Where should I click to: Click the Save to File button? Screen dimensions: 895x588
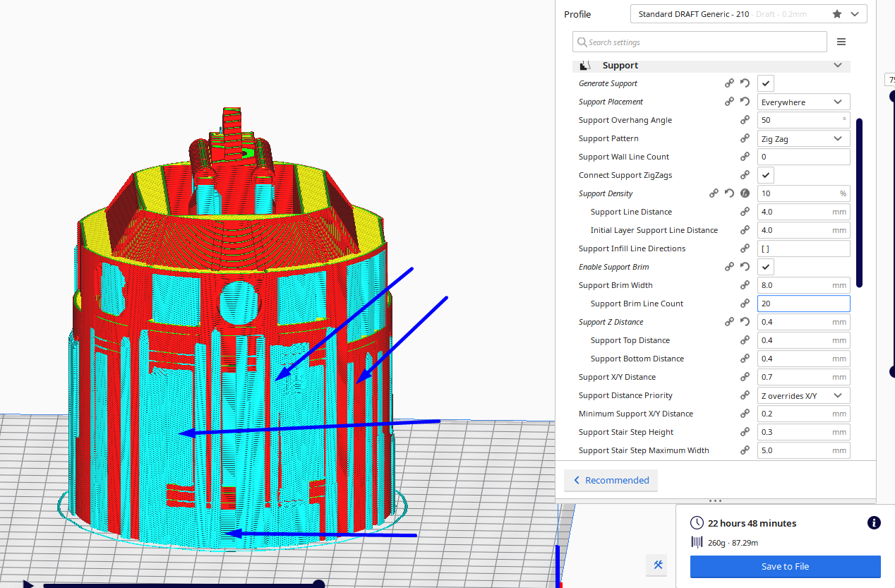click(785, 566)
